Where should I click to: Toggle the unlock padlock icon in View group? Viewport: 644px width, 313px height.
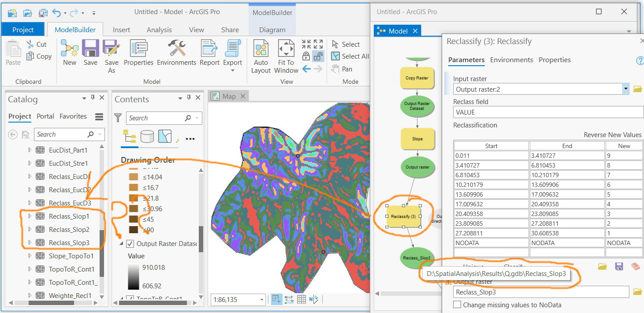318,56
